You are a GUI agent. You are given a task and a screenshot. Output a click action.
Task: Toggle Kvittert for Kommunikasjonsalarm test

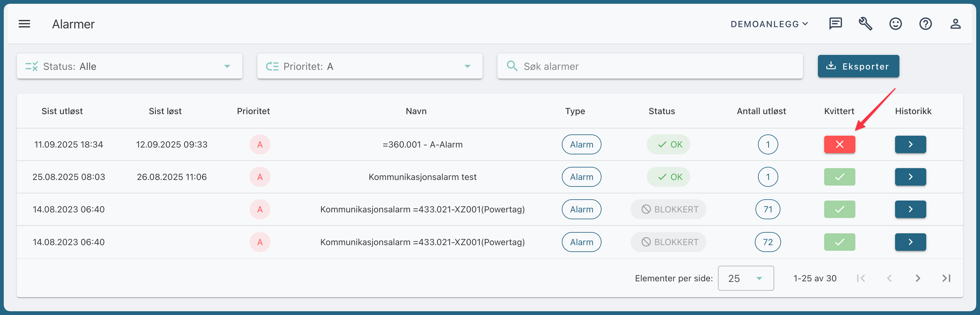tap(839, 177)
